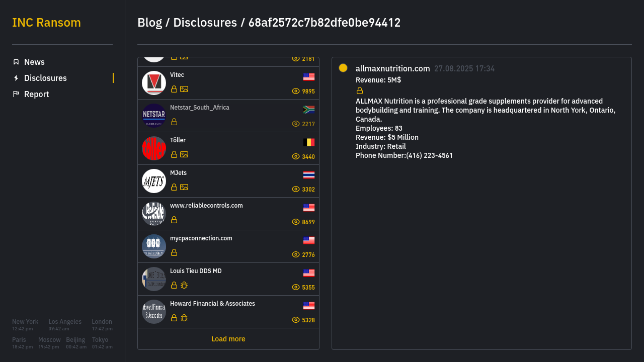This screenshot has width=644, height=362.
Task: Click the INC Ransom logo title
Action: click(46, 23)
